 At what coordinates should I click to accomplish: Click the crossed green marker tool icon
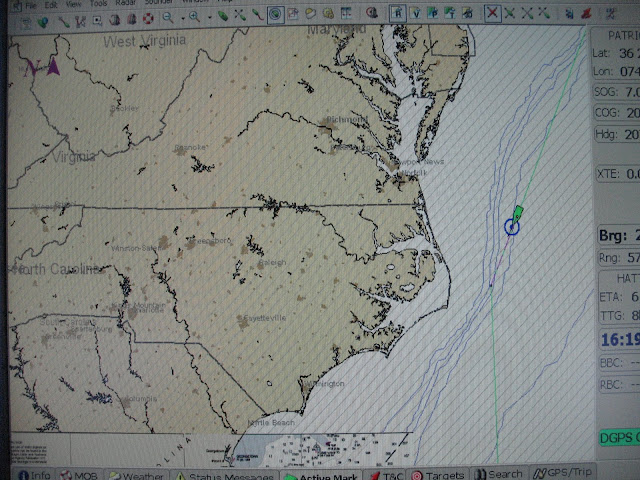(240, 16)
